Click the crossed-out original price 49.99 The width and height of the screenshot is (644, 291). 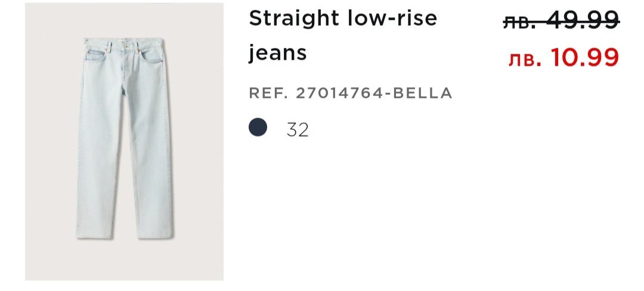point(584,21)
